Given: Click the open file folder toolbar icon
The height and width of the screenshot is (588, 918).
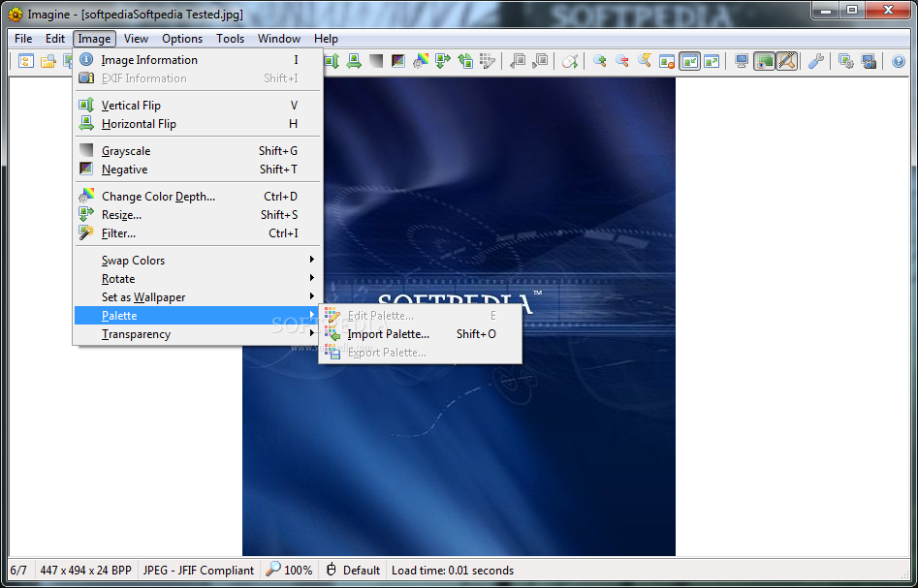Looking at the screenshot, I should coord(48,61).
